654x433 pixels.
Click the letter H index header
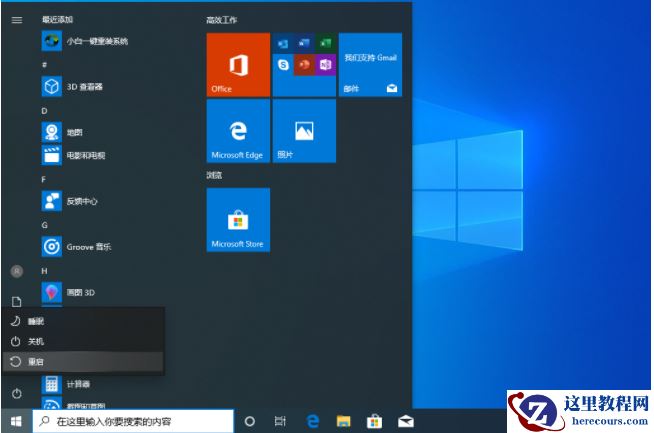[45, 271]
